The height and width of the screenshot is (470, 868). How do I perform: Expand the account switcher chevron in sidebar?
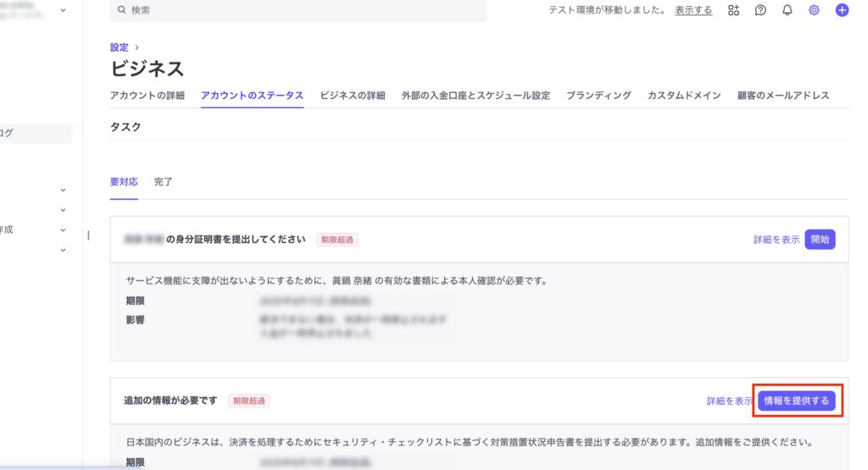63,10
